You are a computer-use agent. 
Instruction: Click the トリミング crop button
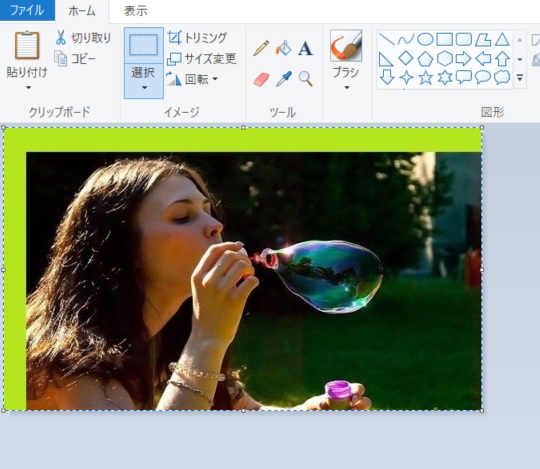197,38
